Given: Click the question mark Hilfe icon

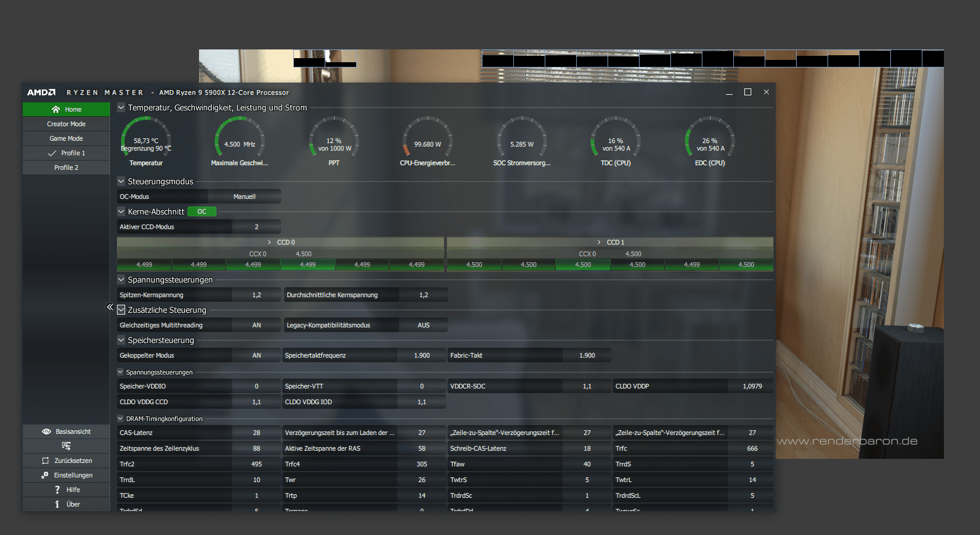Looking at the screenshot, I should (57, 490).
